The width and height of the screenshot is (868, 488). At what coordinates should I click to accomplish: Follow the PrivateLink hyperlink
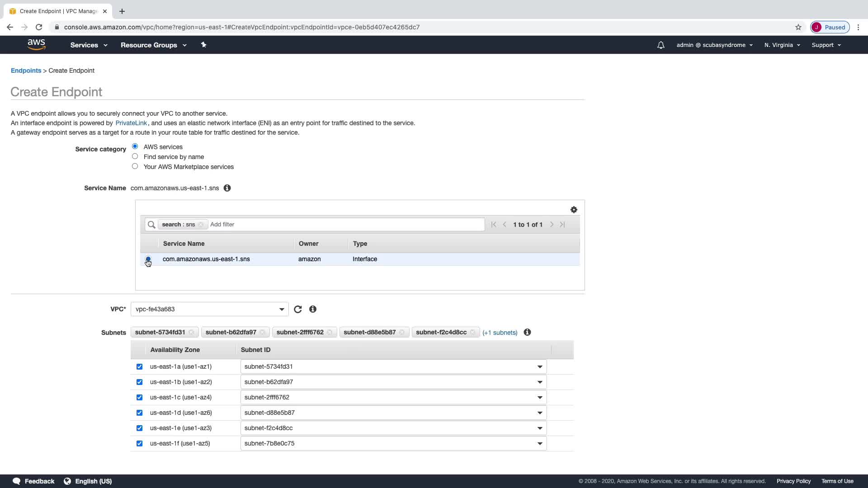click(131, 123)
